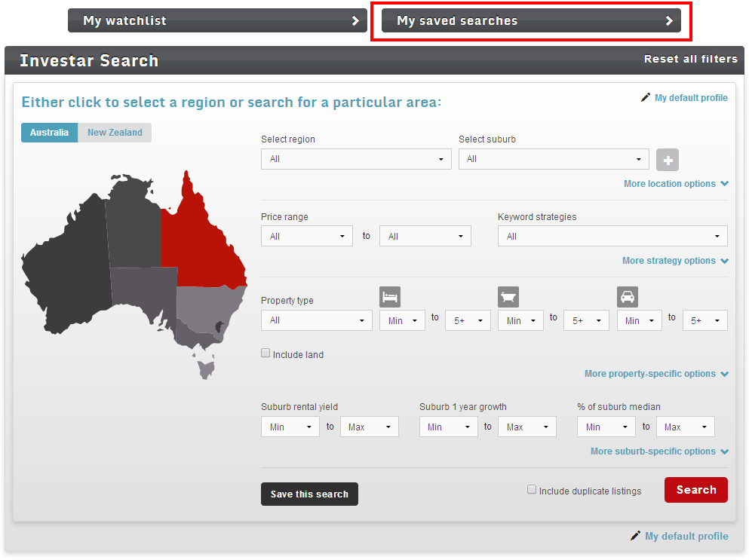Click the red Search button
The width and height of the screenshot is (749, 560).
695,489
